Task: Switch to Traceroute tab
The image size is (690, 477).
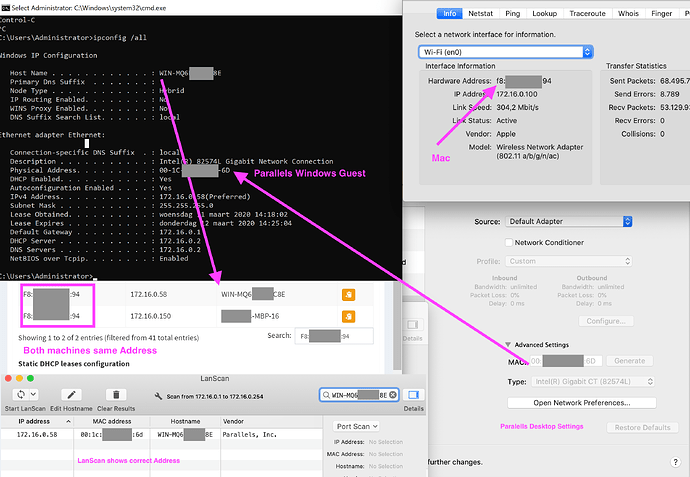Action: click(x=587, y=14)
